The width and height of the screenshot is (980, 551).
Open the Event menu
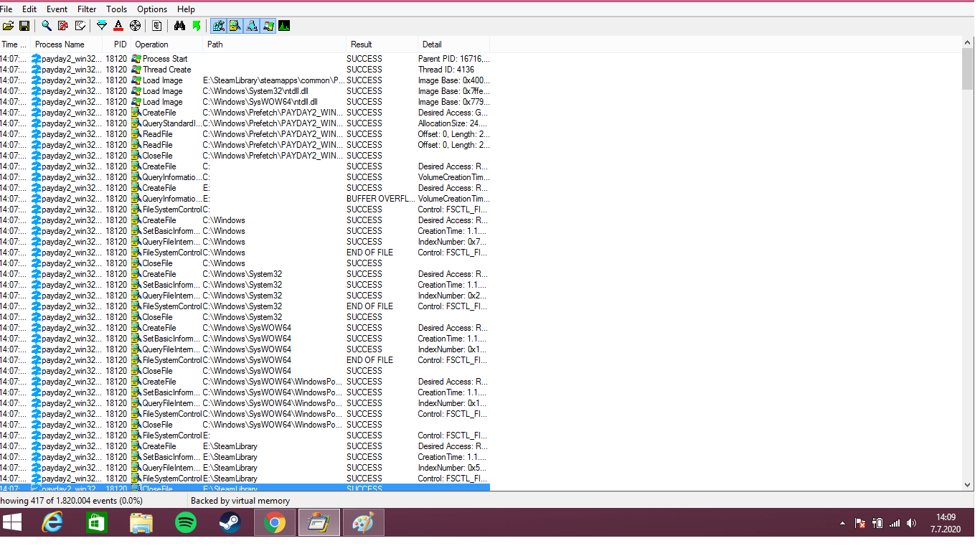pyautogui.click(x=57, y=9)
